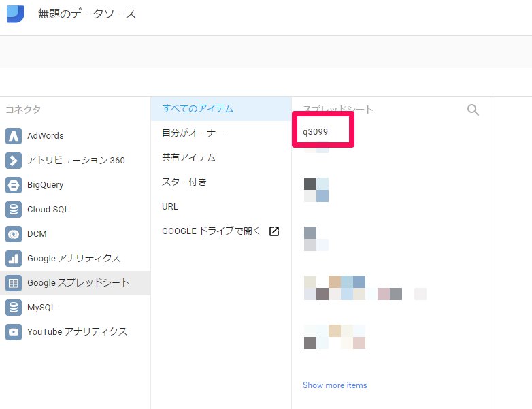
Task: Choose the AdWords label
Action: [46, 136]
